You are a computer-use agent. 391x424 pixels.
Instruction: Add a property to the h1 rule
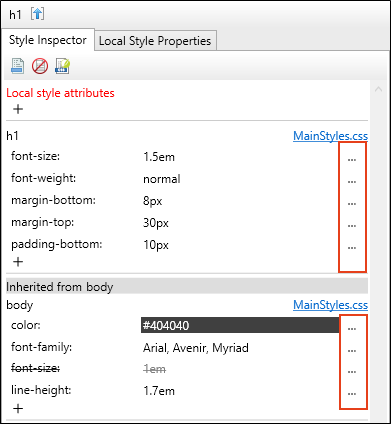(x=18, y=262)
